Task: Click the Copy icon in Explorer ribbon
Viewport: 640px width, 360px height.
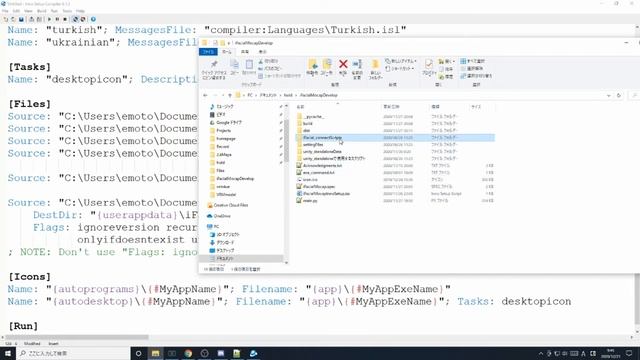Action: click(234, 64)
